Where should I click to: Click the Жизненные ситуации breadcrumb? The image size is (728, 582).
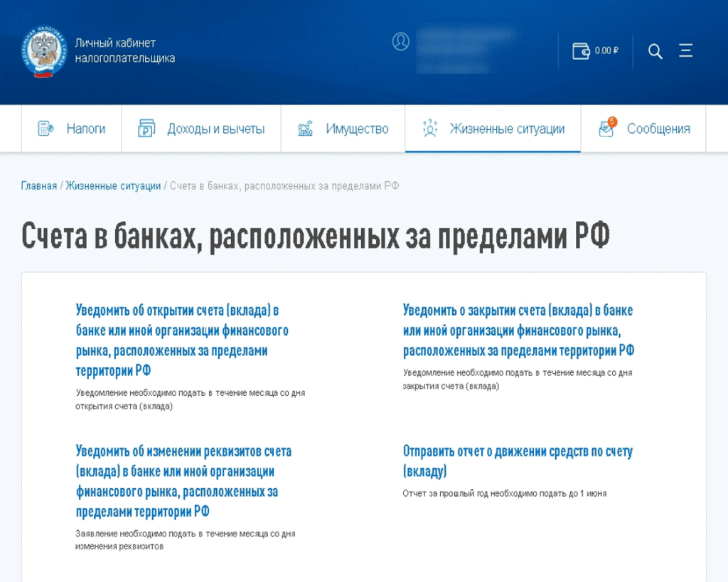(x=110, y=185)
